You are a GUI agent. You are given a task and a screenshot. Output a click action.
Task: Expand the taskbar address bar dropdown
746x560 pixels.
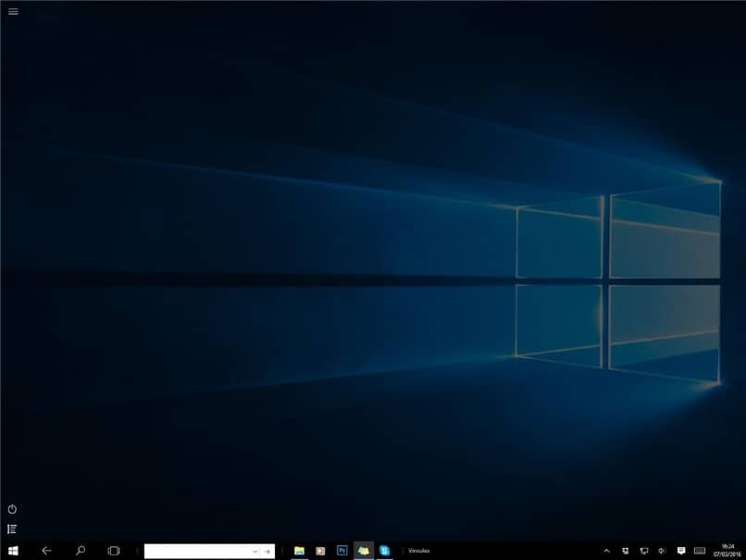point(255,552)
